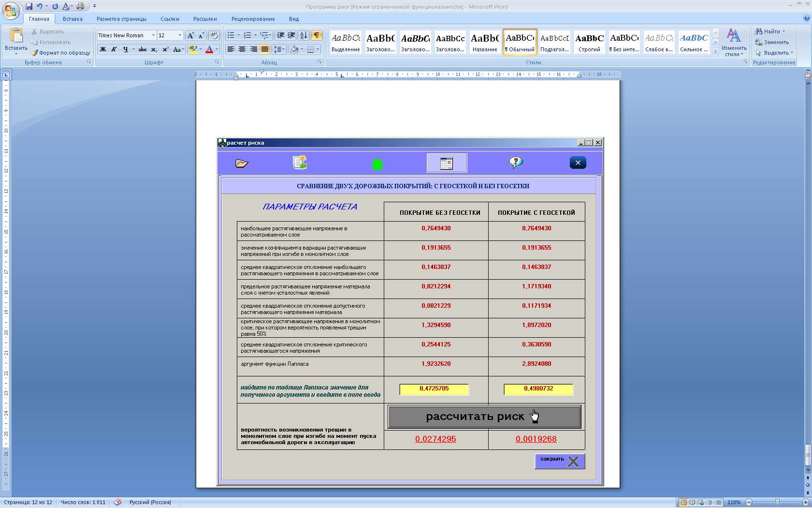Viewport: 812px width, 508px height.
Task: Toggle justify text alignment
Action: pos(264,49)
